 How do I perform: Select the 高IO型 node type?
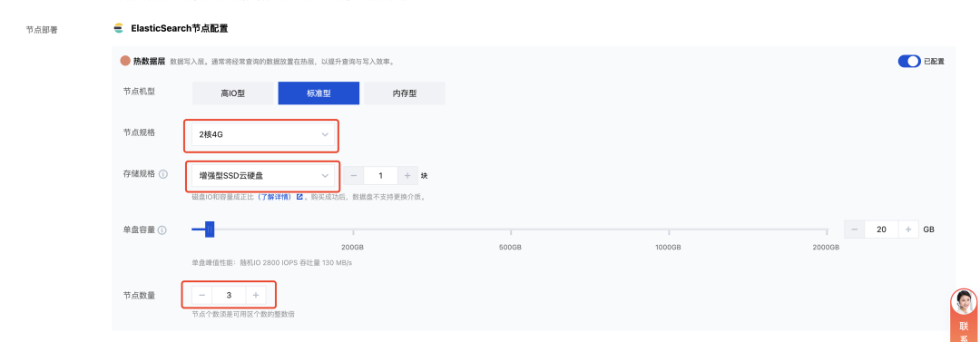pyautogui.click(x=232, y=93)
